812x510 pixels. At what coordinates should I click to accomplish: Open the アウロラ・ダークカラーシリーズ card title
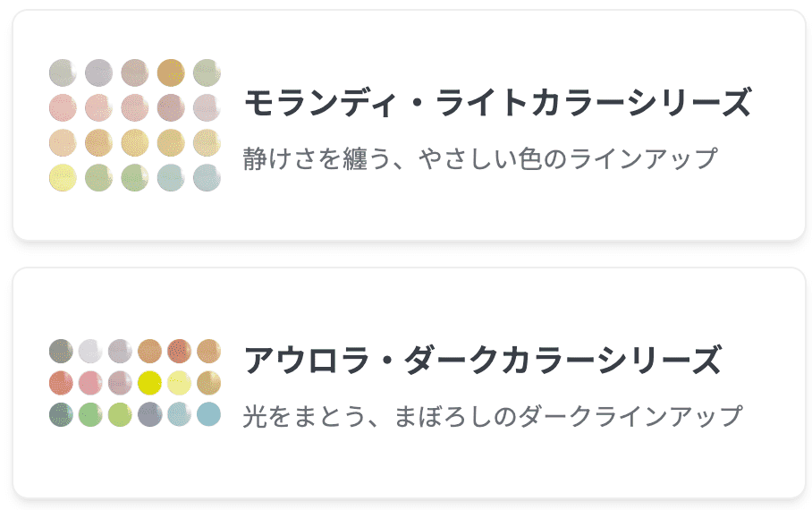[x=482, y=361]
